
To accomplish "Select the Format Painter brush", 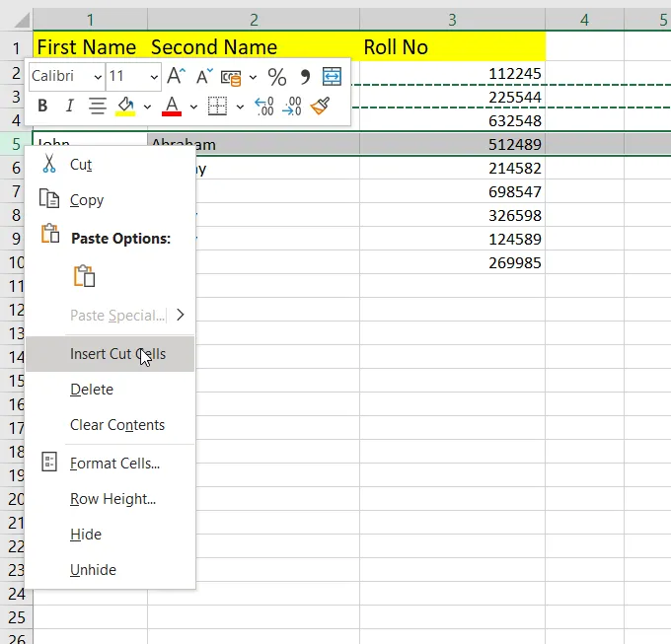I will tap(320, 106).
